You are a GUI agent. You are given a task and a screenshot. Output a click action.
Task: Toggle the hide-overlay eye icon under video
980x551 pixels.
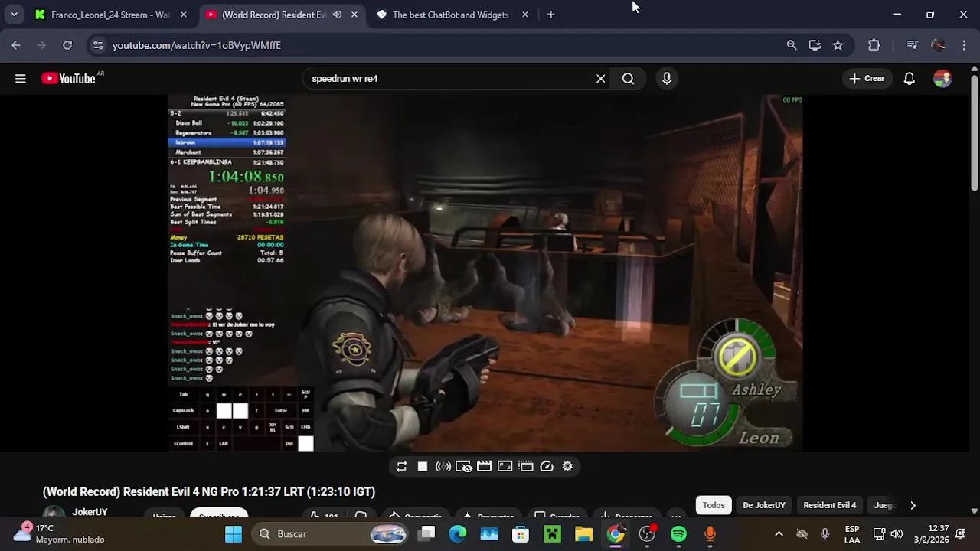point(463,466)
